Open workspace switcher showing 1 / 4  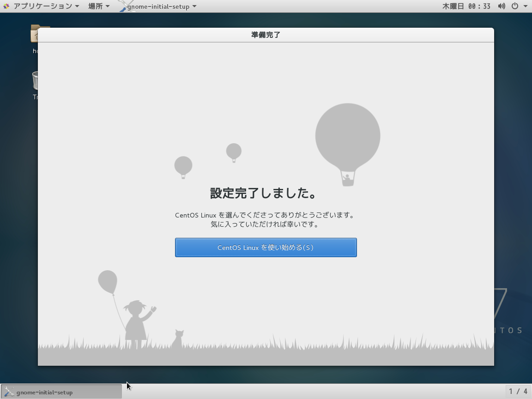[x=518, y=392]
